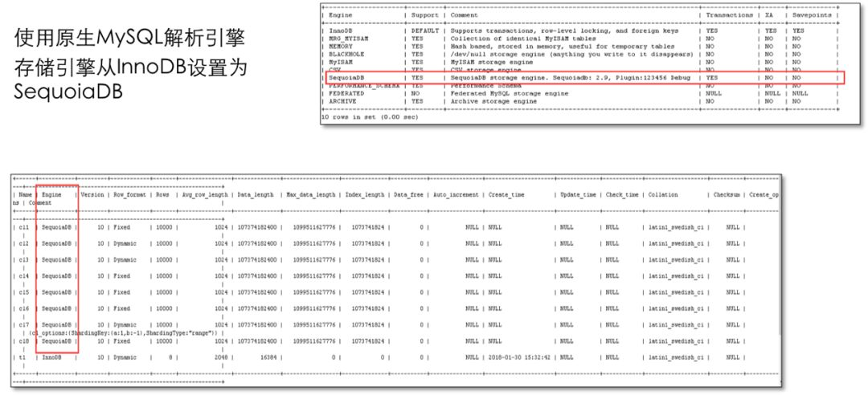Click the "SequoiaDB" engine value in the cl1 row
This screenshot has width=868, height=395.
coord(56,227)
